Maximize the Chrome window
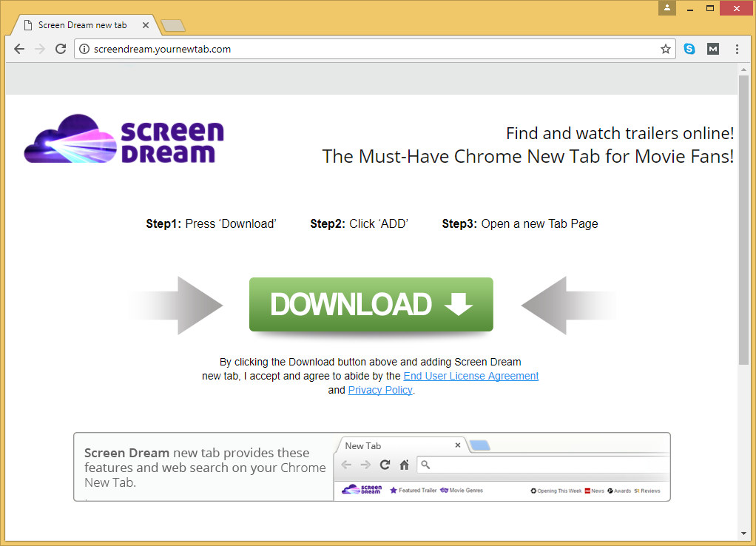The width and height of the screenshot is (756, 546). (x=709, y=8)
